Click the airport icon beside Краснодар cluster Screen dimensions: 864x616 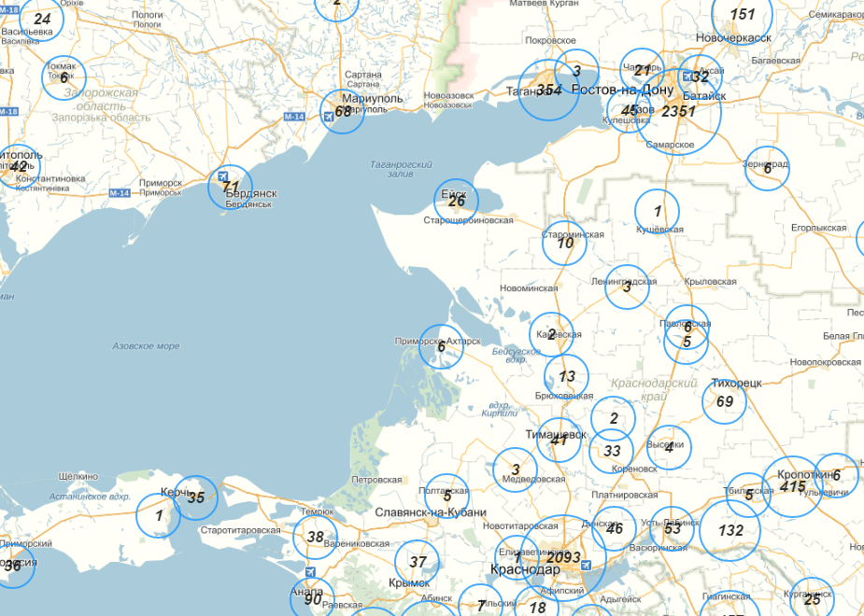587,565
